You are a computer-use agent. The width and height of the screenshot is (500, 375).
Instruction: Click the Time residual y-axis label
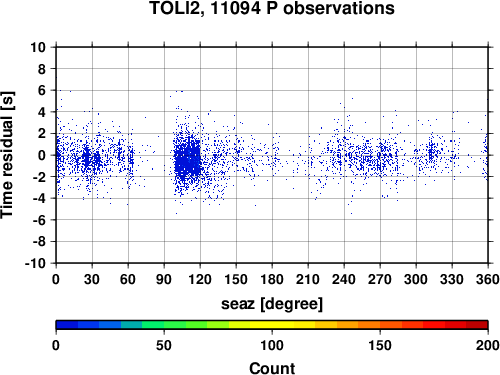pos(7,155)
